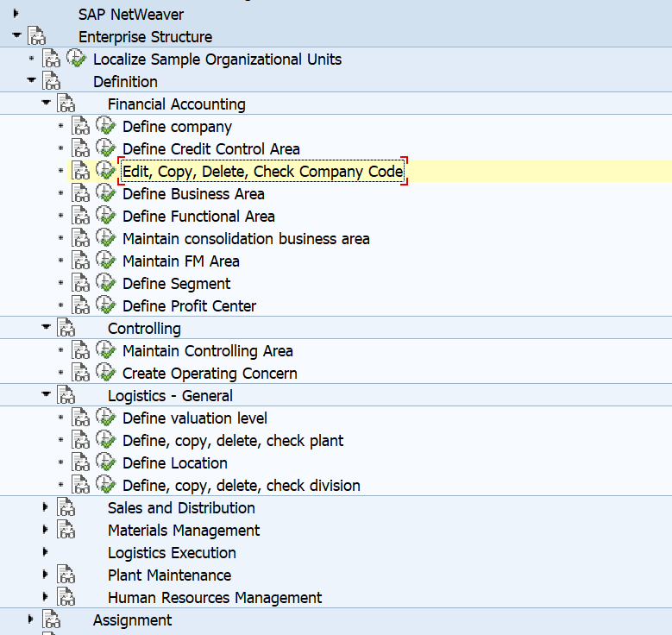Open documentation icon for Define Functional Area
The width and height of the screenshot is (672, 635).
(80, 215)
